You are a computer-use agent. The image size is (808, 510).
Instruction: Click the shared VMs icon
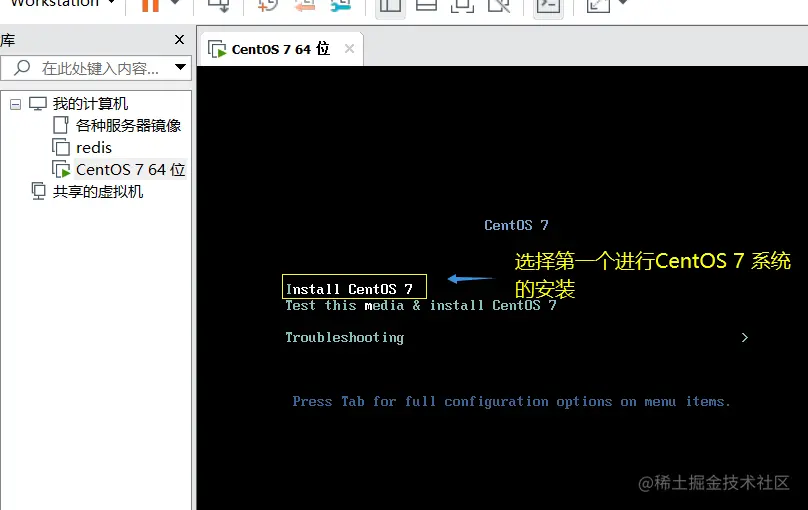(x=38, y=191)
